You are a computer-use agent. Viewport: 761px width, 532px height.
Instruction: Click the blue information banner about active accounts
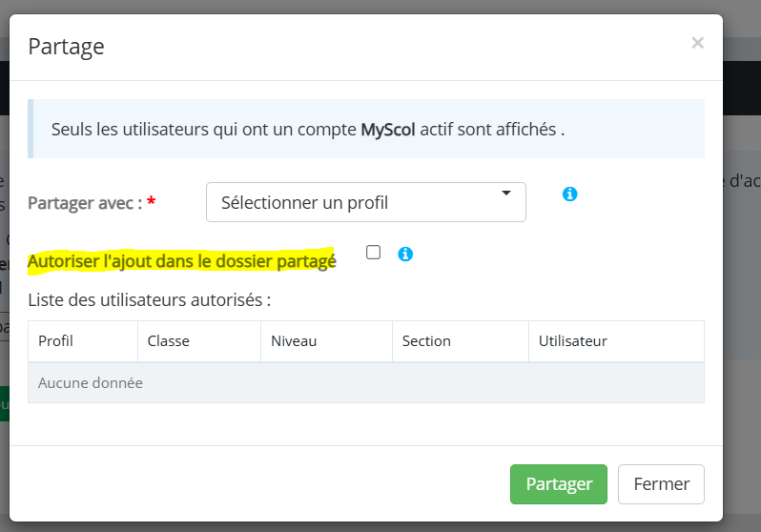366,129
